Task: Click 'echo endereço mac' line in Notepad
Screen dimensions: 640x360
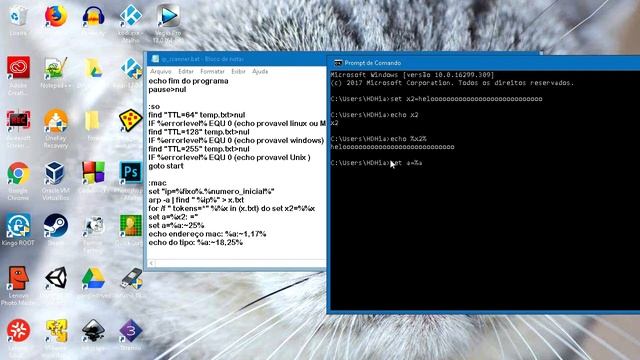Action: pos(207,234)
